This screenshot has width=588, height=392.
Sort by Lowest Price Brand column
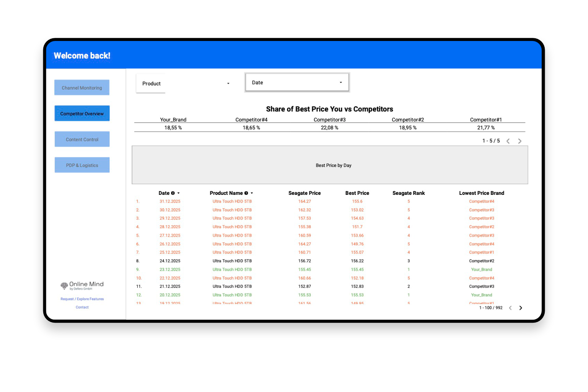482,193
